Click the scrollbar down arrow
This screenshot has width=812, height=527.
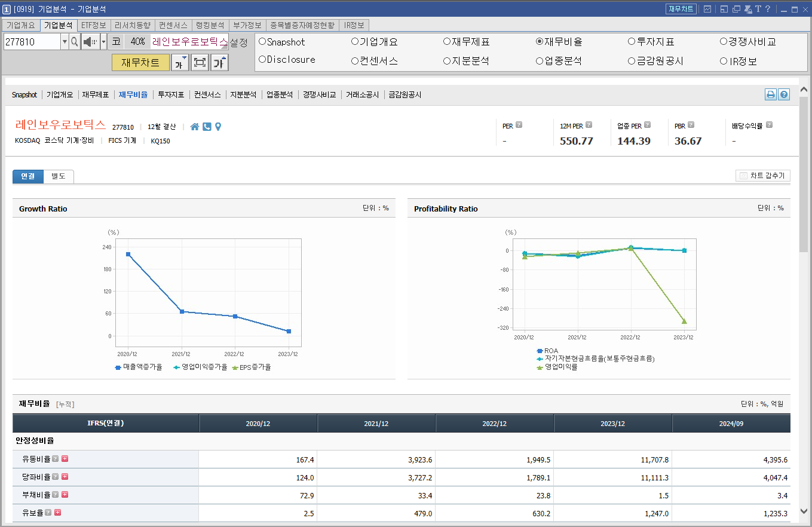point(804,510)
